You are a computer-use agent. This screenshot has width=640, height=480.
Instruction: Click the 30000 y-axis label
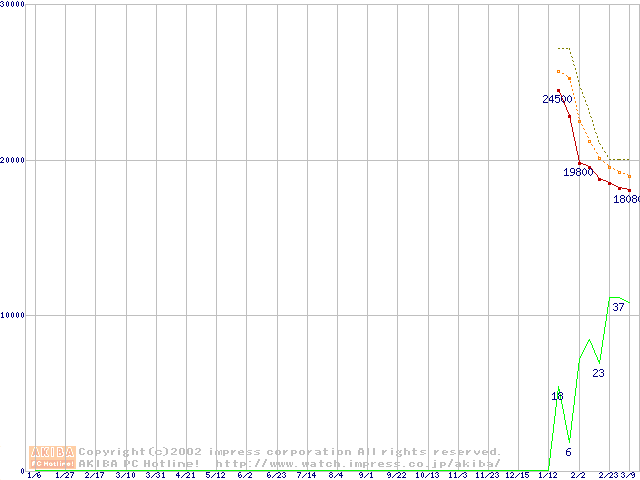pyautogui.click(x=14, y=5)
